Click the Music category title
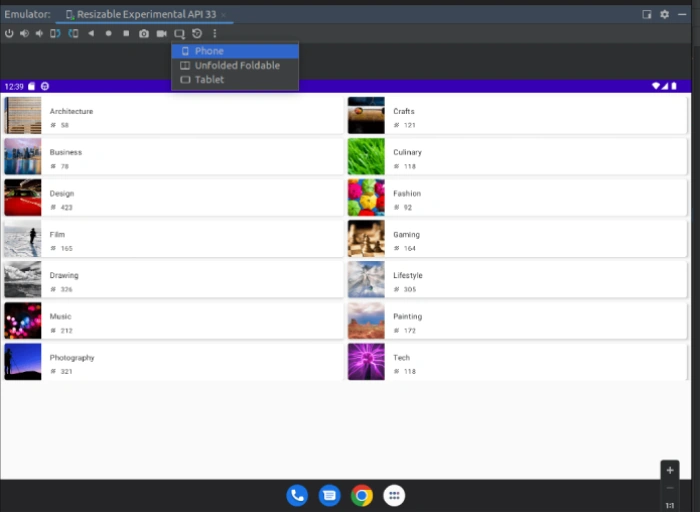 60,316
